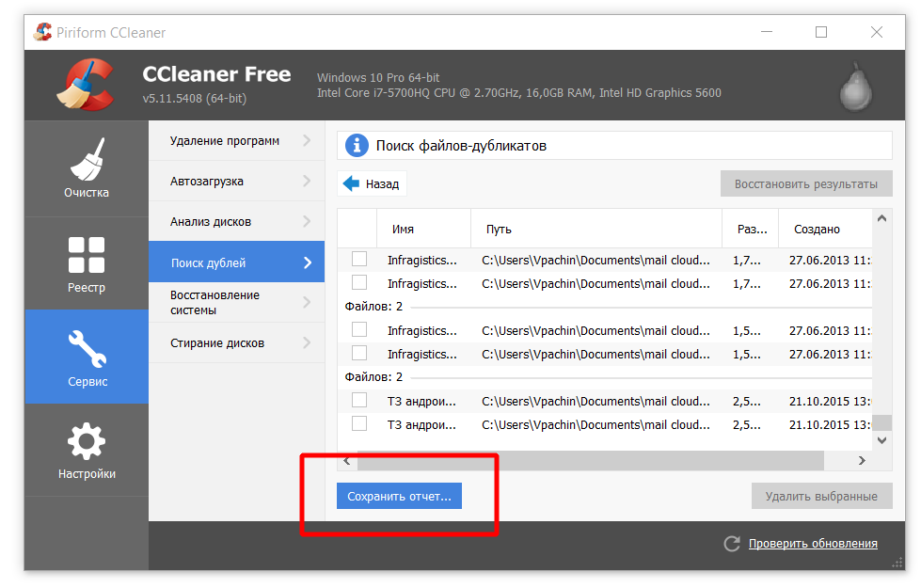Image resolution: width=921 pixels, height=588 pixels.
Task: Tick the first ТЗ андрои... file checkbox
Action: click(x=359, y=400)
